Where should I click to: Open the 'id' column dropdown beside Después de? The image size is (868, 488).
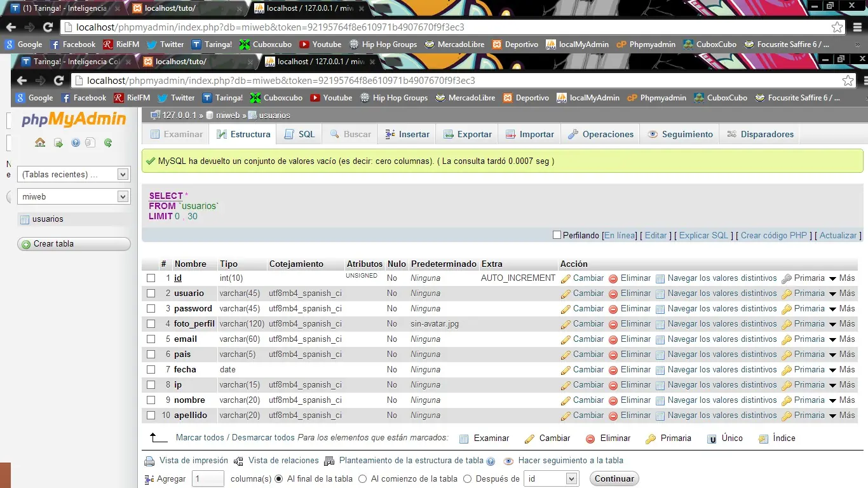(x=551, y=479)
